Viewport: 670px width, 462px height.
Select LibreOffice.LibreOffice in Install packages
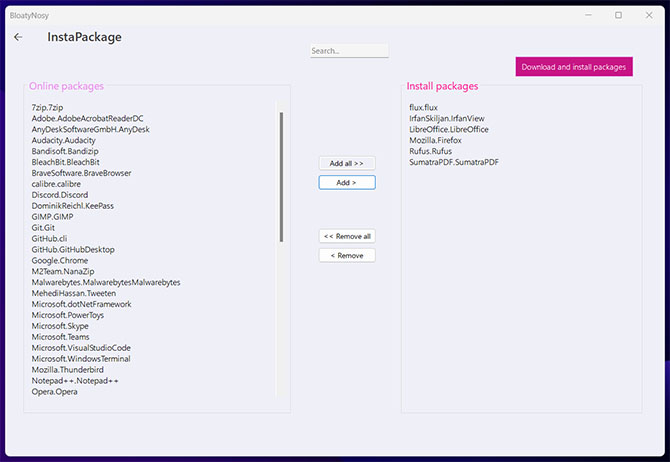coord(449,129)
